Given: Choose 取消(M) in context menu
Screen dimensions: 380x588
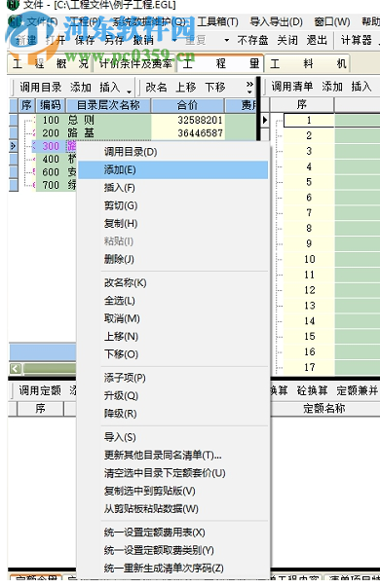Looking at the screenshot, I should coord(122,318).
